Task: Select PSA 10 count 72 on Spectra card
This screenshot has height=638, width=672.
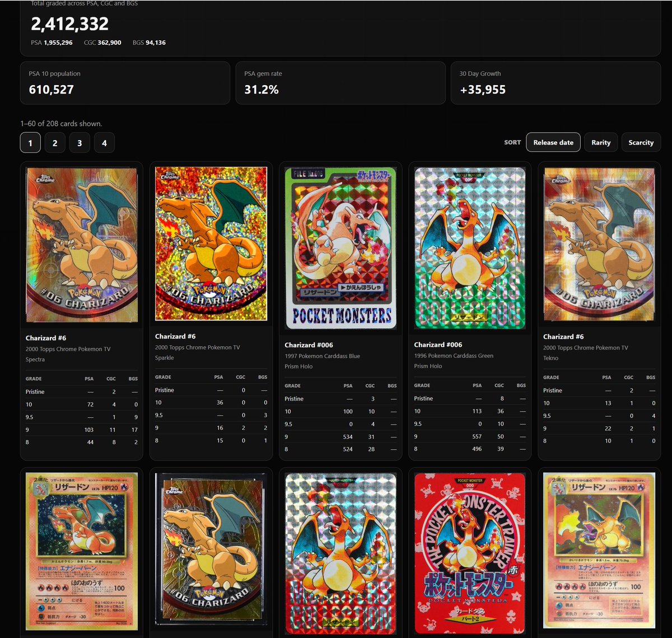Action: (90, 404)
